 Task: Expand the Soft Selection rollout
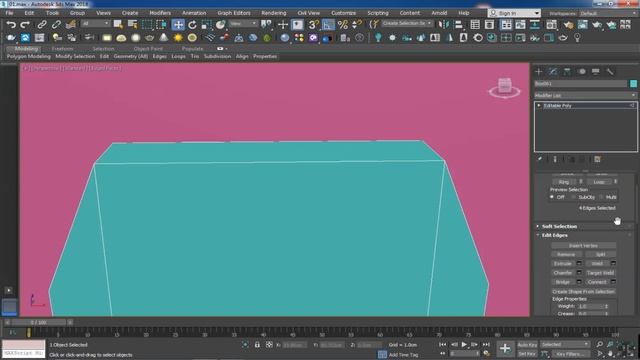[559, 226]
